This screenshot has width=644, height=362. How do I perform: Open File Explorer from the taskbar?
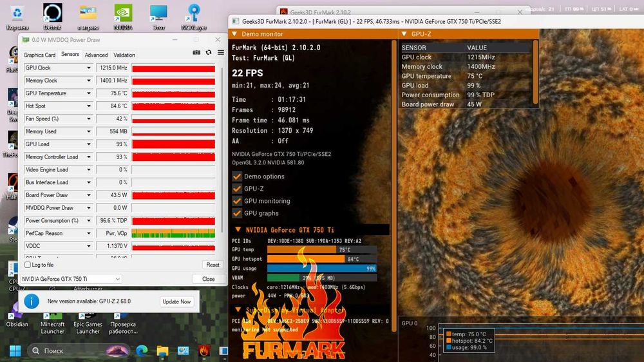coord(163,350)
